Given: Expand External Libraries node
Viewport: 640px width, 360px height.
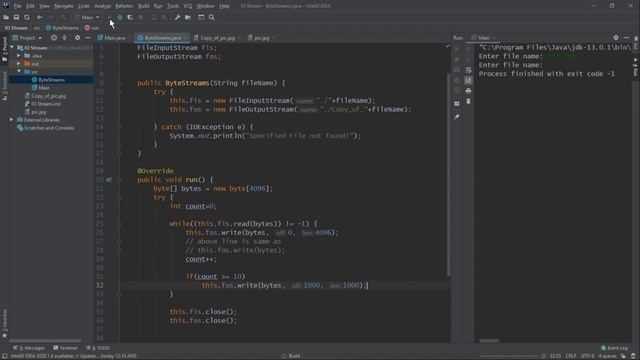Looking at the screenshot, I should pos(11,120).
